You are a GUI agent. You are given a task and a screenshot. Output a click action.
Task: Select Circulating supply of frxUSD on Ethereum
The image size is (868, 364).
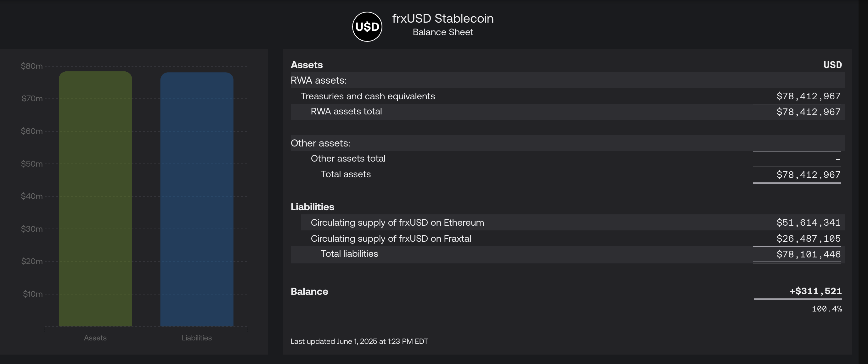397,223
